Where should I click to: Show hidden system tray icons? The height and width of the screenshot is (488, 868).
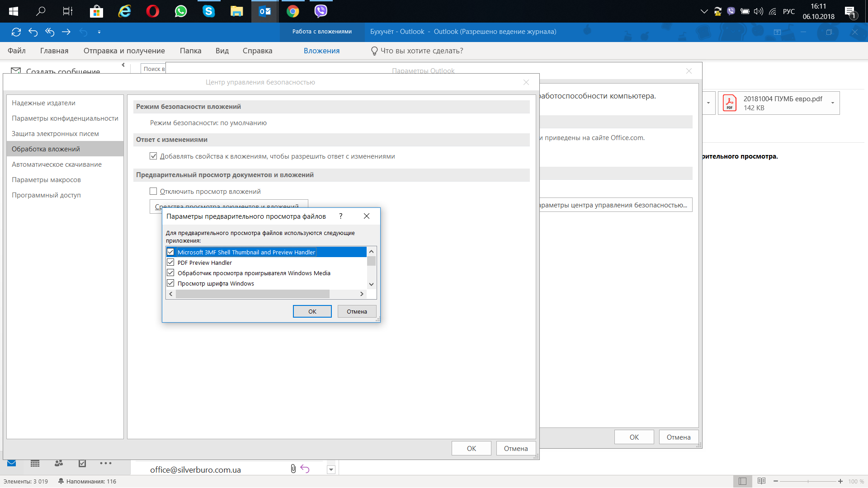tap(704, 11)
